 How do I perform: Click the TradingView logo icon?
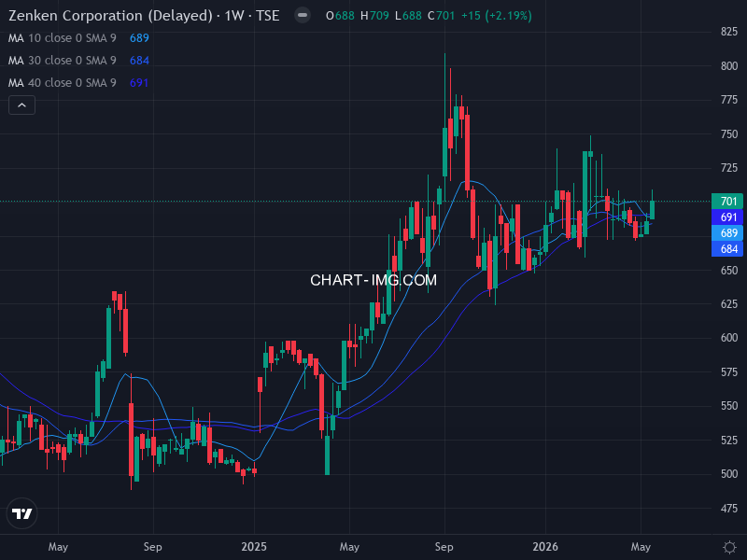point(21,513)
